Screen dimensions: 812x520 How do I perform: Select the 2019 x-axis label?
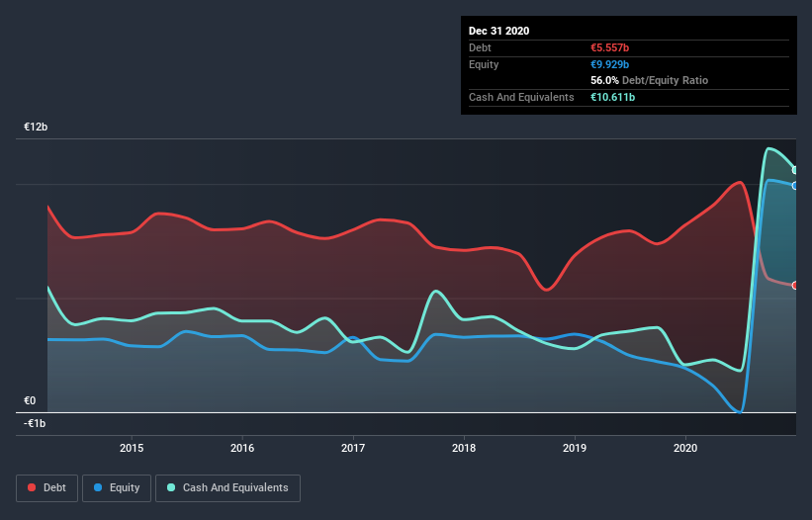coord(575,448)
